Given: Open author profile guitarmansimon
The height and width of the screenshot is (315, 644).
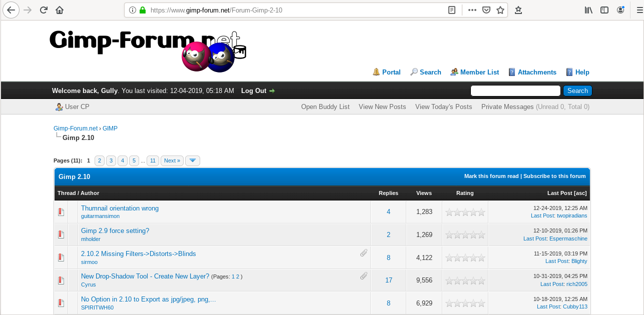Looking at the screenshot, I should 100,216.
